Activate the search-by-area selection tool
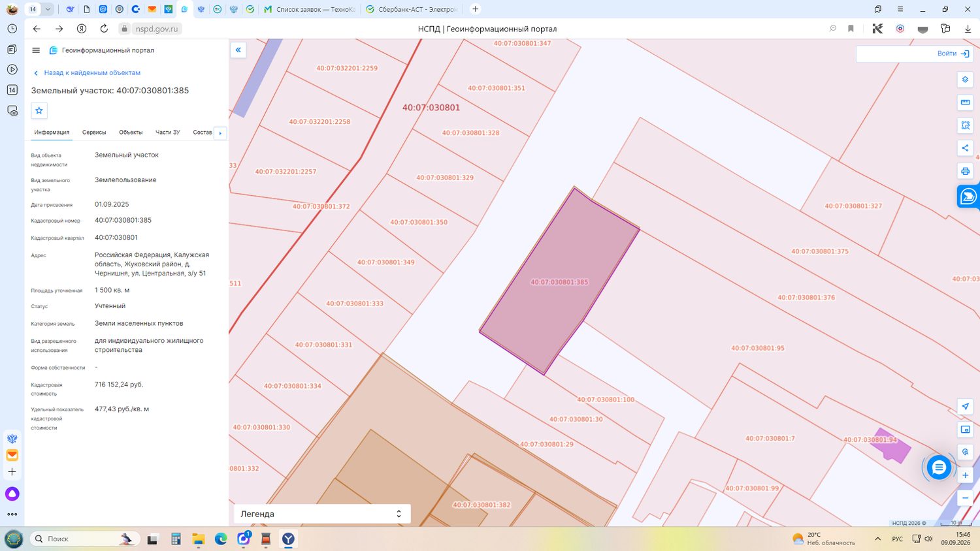The image size is (980, 551). pos(965,125)
